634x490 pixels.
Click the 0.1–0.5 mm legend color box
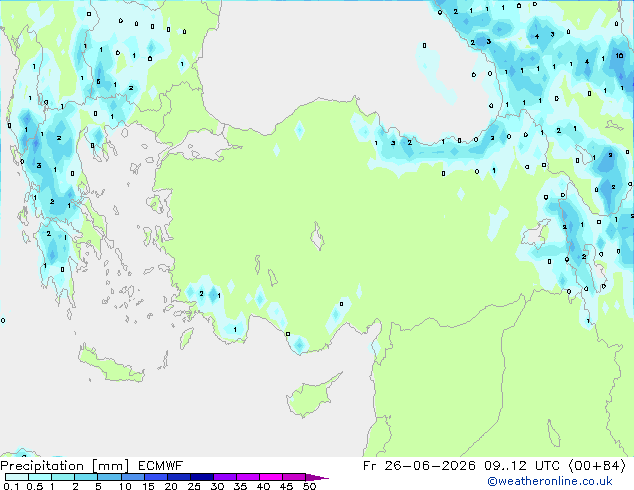point(17,477)
